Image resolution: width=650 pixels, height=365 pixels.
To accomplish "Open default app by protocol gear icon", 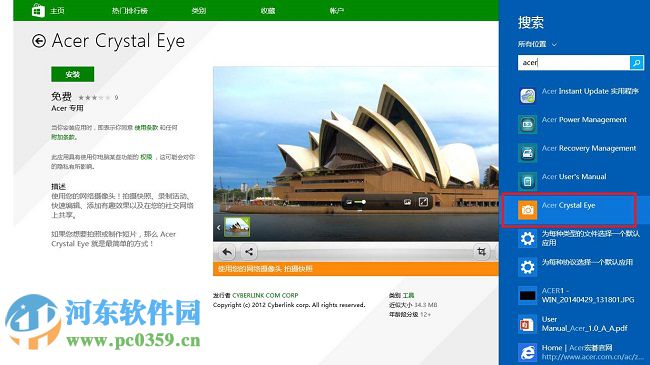I will (x=527, y=267).
